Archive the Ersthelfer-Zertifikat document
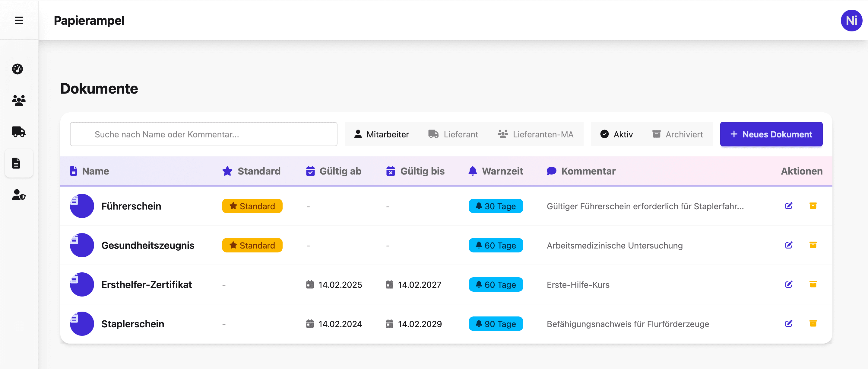Viewport: 868px width, 369px height. coord(813,284)
